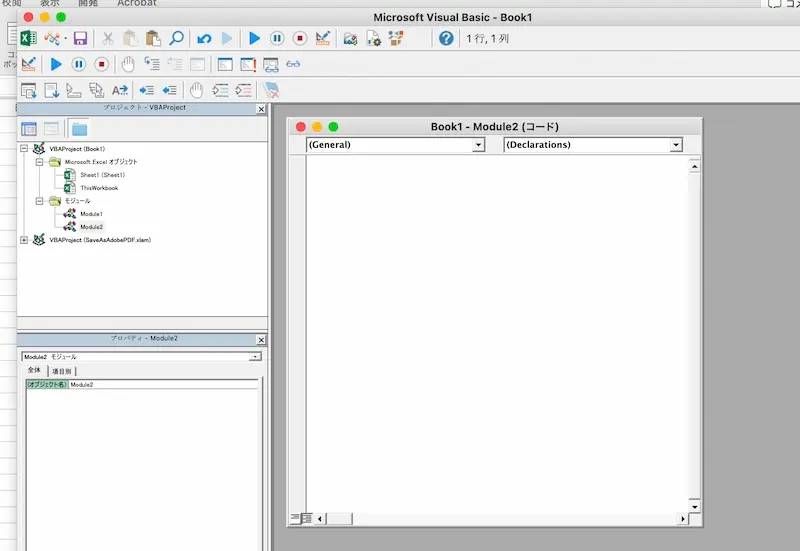The image size is (800, 551).
Task: Switch to Procedure View icon in the code window
Action: pyautogui.click(x=295, y=518)
